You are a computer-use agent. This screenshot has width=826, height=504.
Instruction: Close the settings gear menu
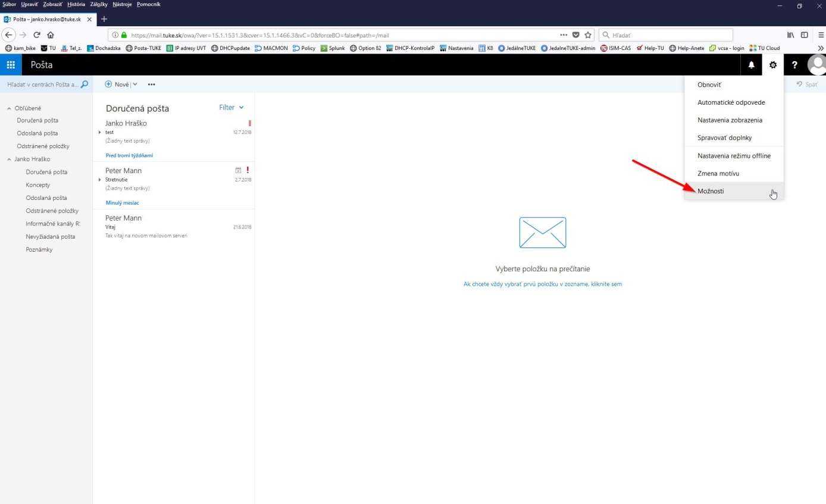coord(773,65)
